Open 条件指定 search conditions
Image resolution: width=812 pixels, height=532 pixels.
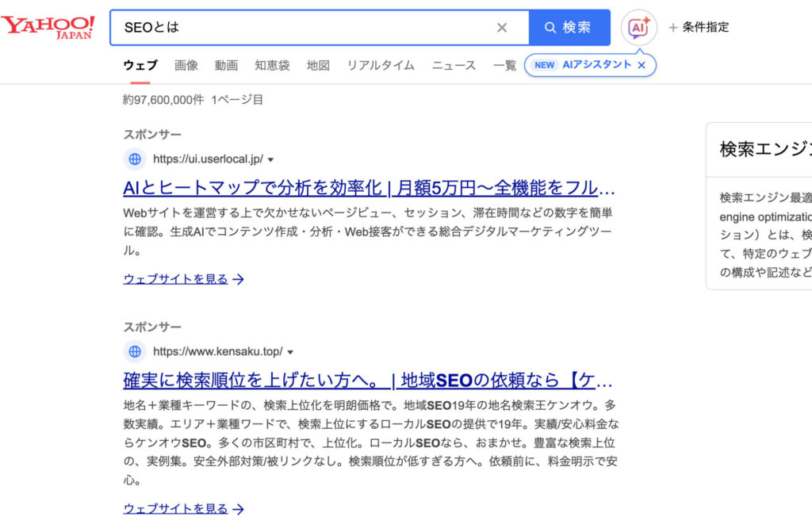click(699, 28)
